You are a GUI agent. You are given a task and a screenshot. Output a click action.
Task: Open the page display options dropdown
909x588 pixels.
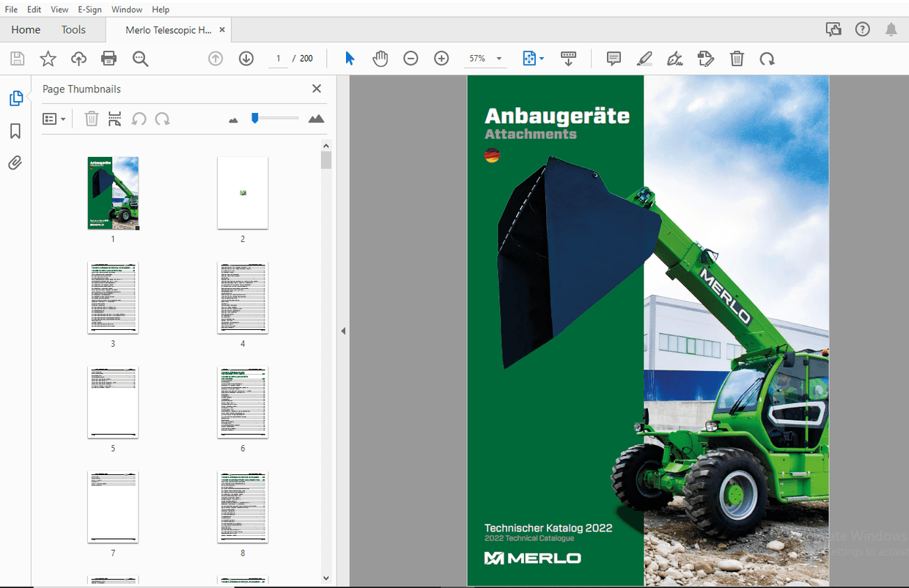pyautogui.click(x=533, y=58)
